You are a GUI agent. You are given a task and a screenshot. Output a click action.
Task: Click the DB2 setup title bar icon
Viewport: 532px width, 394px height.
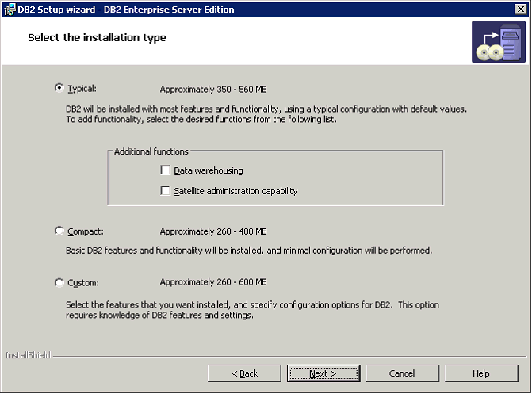click(x=10, y=10)
